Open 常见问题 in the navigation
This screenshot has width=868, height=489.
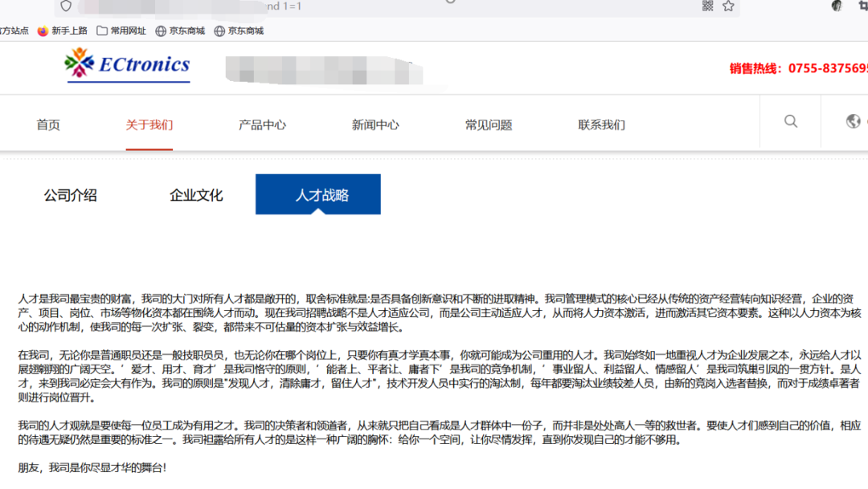(x=489, y=125)
